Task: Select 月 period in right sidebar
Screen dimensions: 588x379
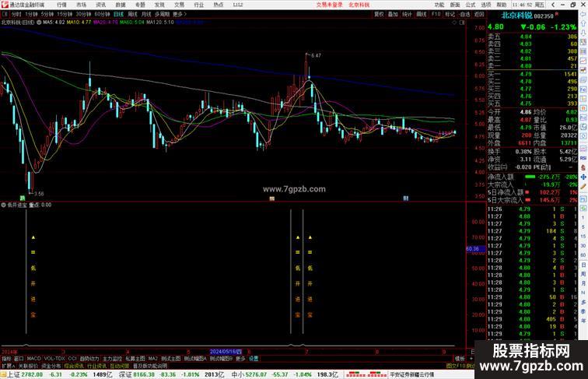Action: point(583,283)
